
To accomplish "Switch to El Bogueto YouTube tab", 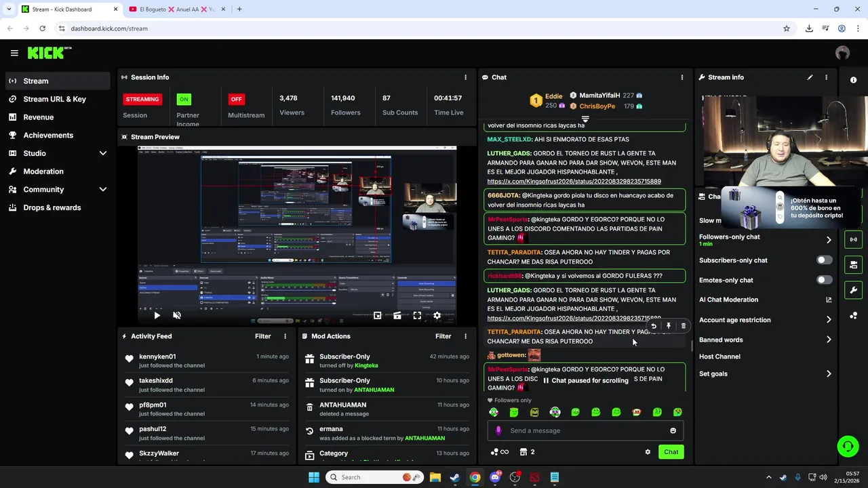I will (178, 9).
